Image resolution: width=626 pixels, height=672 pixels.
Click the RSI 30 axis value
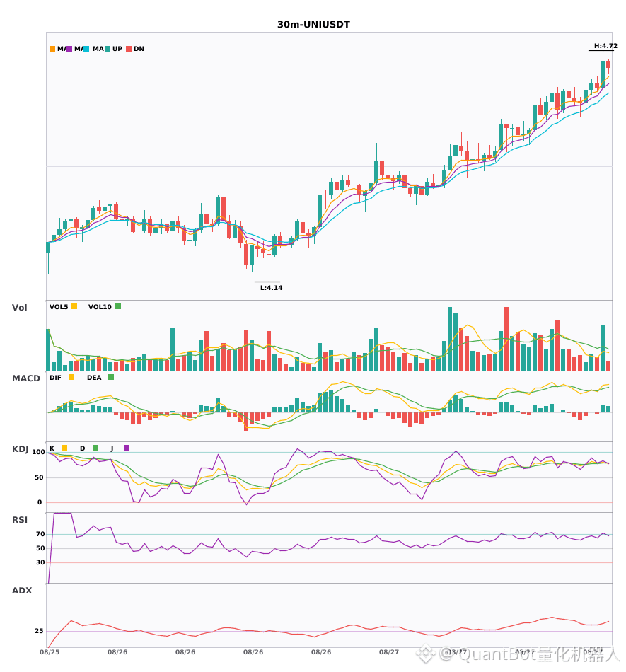40,562
